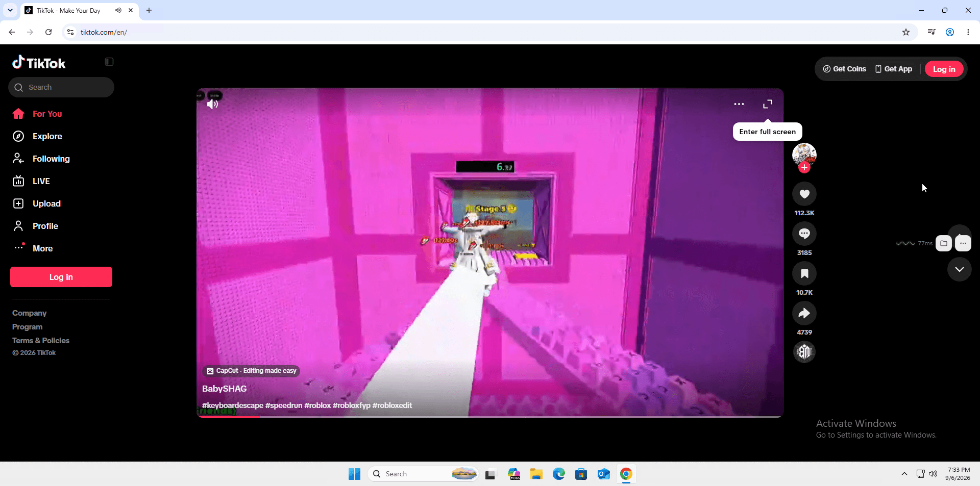
Task: Open the volume control in system tray
Action: point(933,474)
